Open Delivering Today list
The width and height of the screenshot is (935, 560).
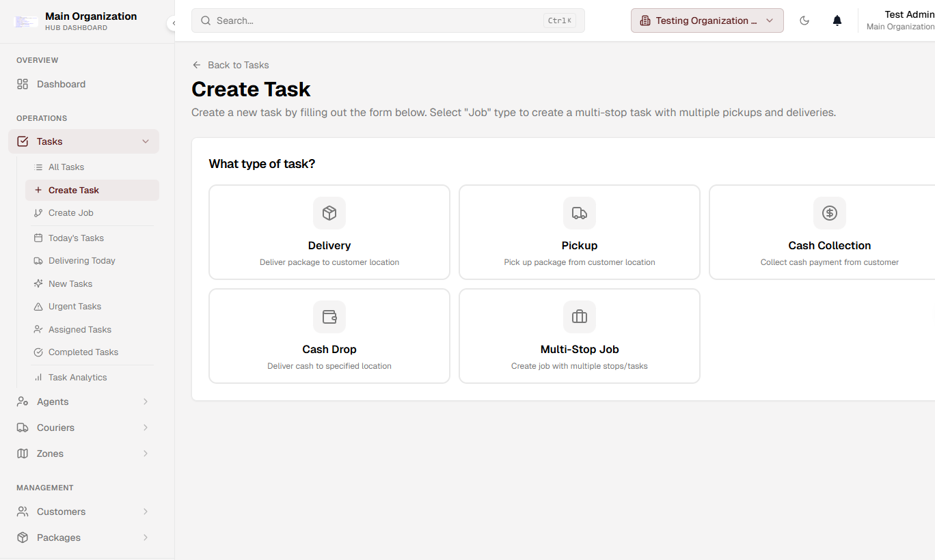[x=92, y=261]
